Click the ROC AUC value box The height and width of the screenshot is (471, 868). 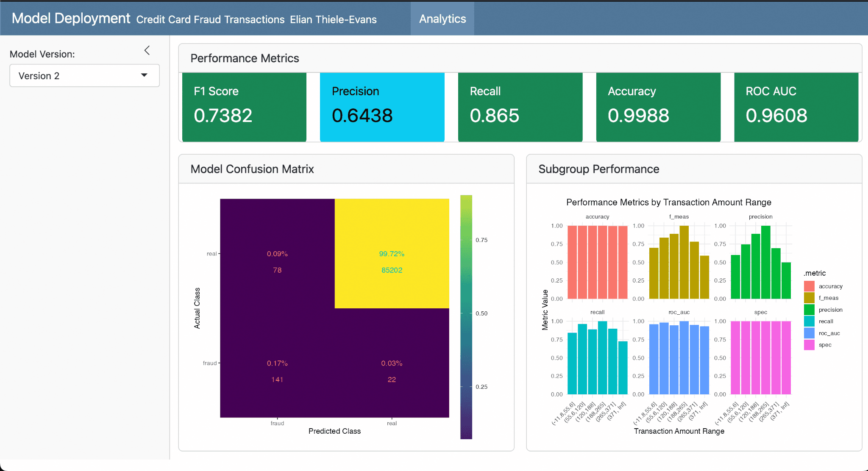[796, 107]
